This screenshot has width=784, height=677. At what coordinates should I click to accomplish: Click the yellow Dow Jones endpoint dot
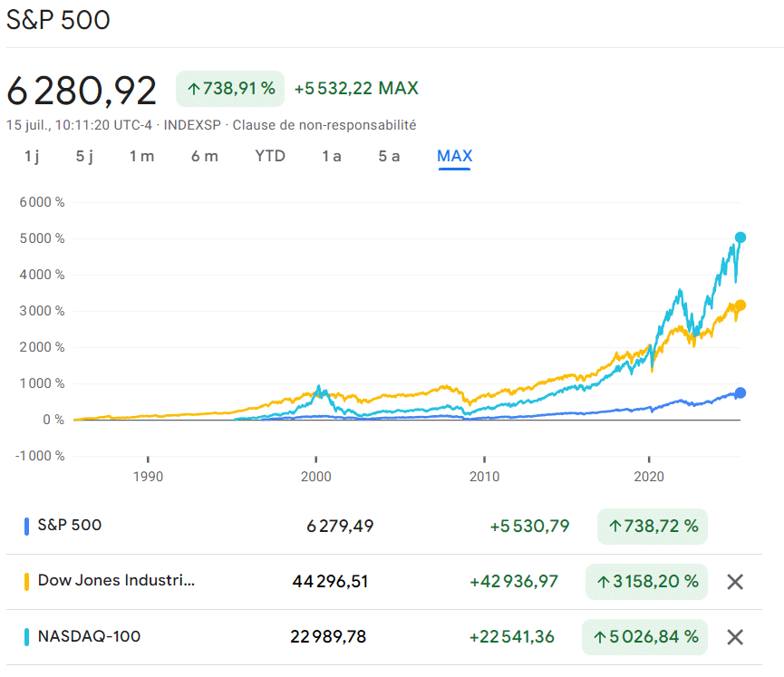click(740, 305)
